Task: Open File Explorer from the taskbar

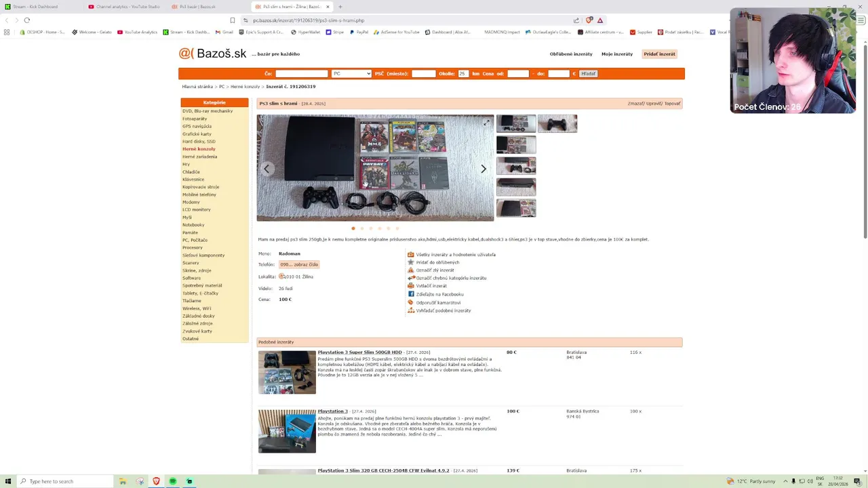Action: [x=123, y=481]
